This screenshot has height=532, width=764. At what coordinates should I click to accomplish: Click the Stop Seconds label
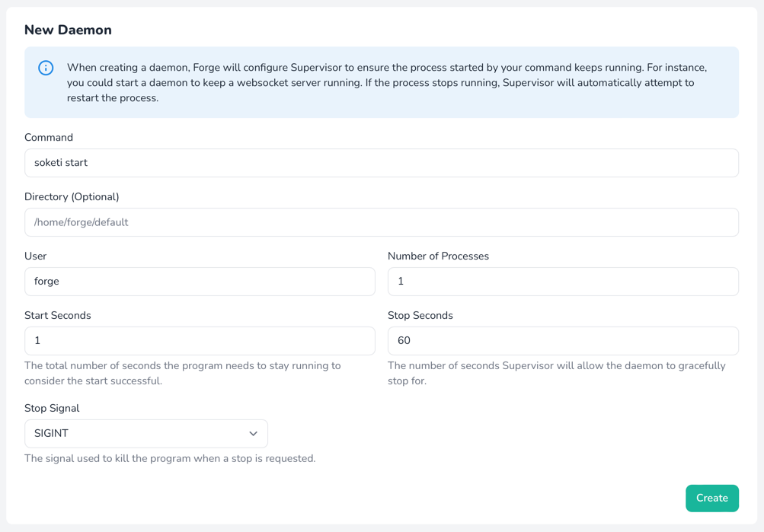(x=420, y=316)
